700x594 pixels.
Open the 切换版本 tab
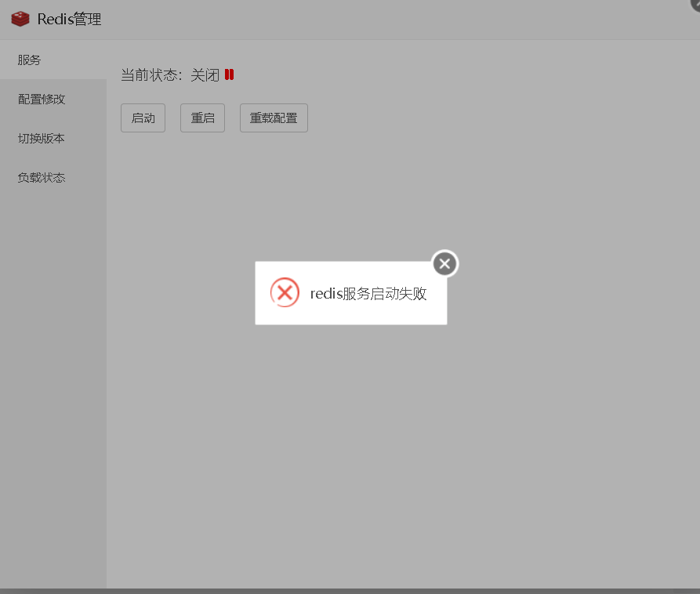click(x=53, y=139)
